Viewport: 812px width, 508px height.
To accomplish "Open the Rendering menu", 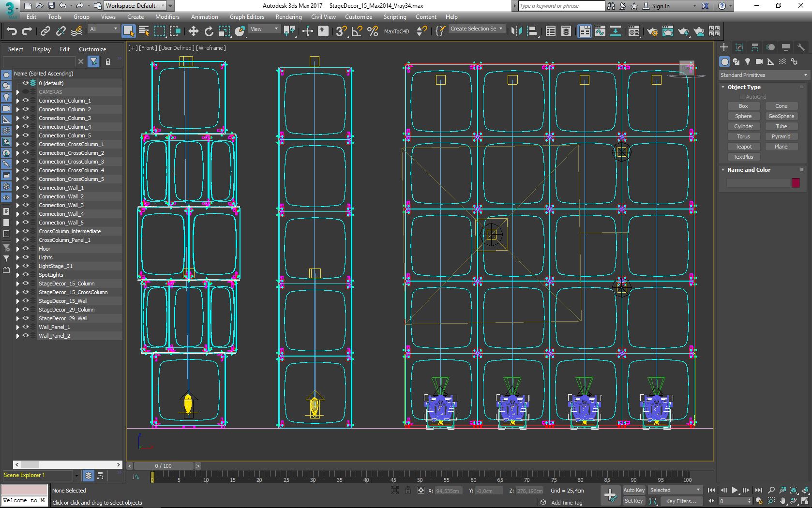I will coord(288,17).
